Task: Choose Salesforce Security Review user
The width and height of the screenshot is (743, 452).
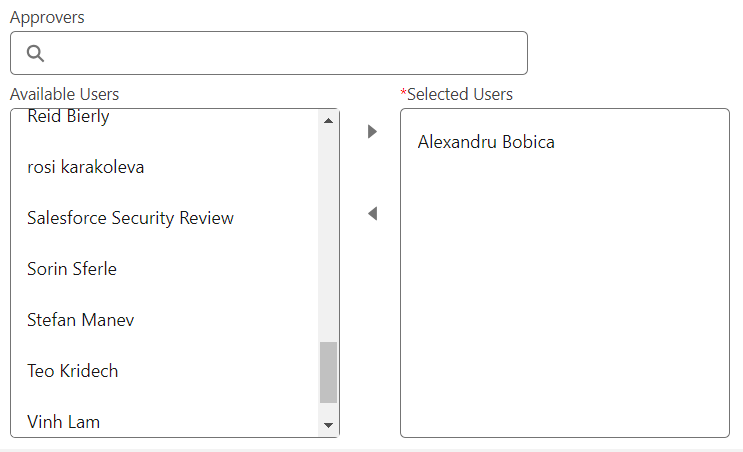Action: coord(165,218)
